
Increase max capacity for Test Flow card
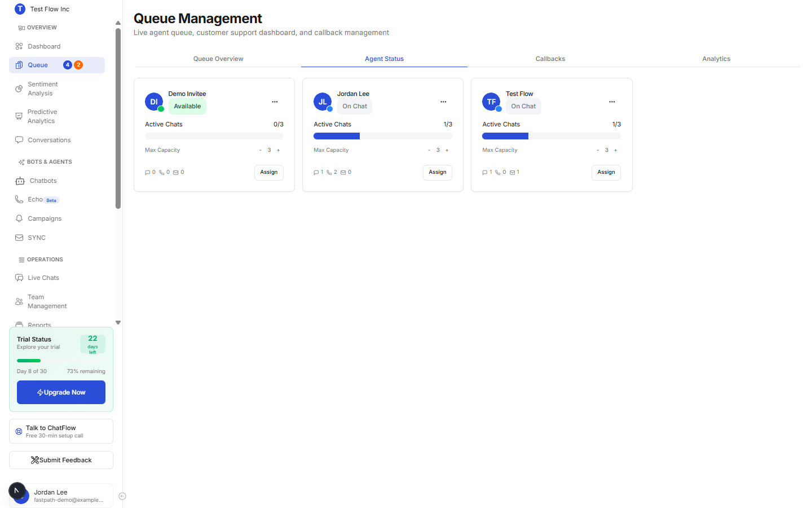[616, 150]
